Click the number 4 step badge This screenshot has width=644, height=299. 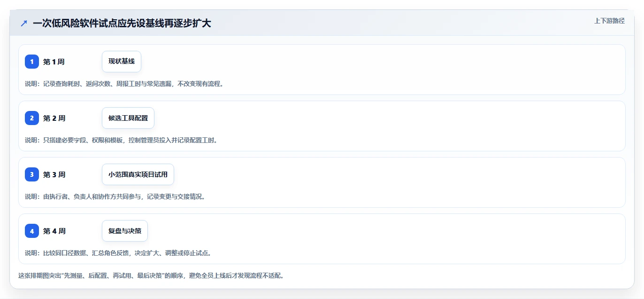point(32,231)
